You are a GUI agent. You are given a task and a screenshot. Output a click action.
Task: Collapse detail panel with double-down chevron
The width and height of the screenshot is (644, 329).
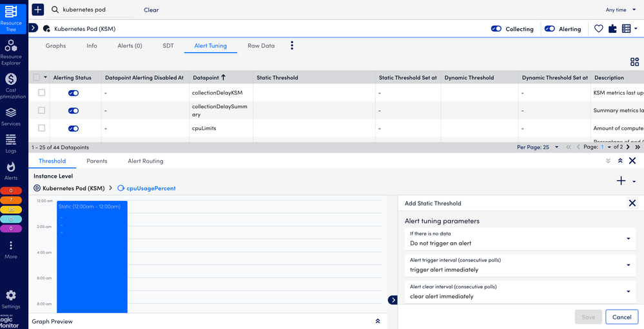pyautogui.click(x=609, y=161)
